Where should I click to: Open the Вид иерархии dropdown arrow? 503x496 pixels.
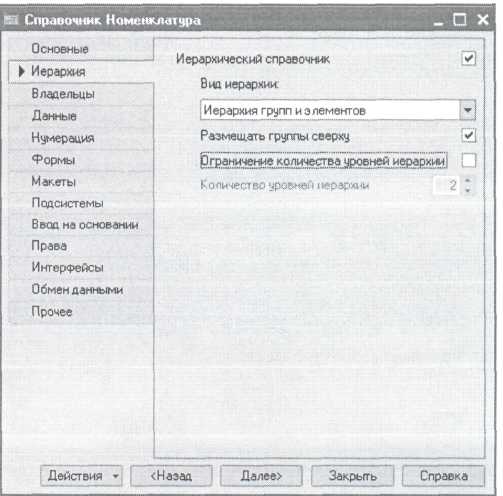467,110
